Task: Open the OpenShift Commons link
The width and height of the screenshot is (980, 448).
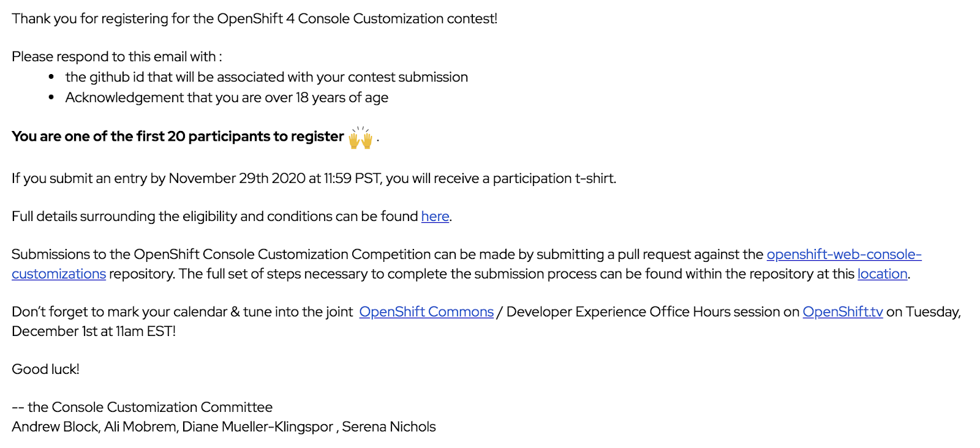Action: click(426, 312)
